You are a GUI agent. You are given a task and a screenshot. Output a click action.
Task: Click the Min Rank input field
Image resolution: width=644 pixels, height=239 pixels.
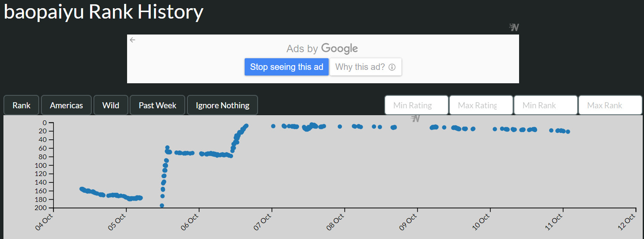(545, 105)
